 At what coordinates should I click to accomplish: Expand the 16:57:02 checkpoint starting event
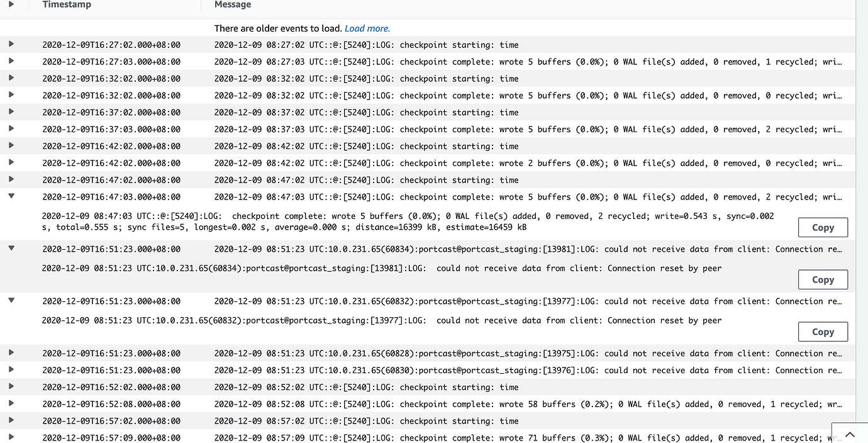(x=11, y=420)
